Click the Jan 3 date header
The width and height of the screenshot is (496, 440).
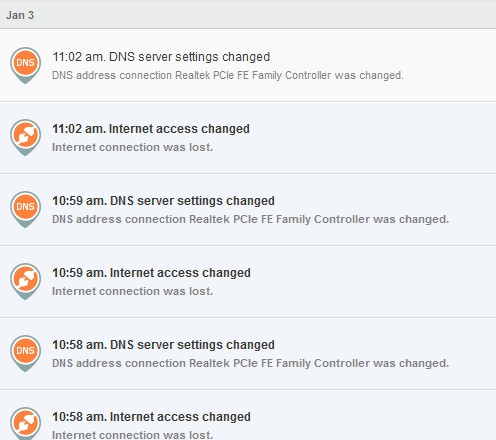[x=20, y=15]
